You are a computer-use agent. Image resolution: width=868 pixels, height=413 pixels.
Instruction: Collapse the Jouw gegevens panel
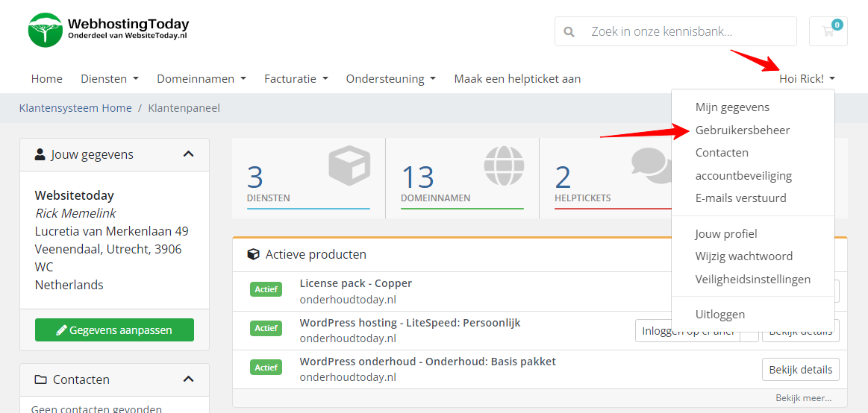coord(188,154)
